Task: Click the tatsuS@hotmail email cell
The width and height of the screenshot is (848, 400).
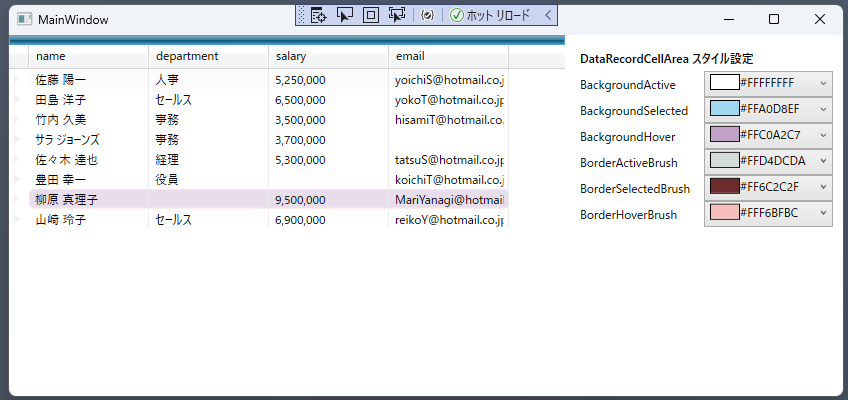Action: [449, 160]
